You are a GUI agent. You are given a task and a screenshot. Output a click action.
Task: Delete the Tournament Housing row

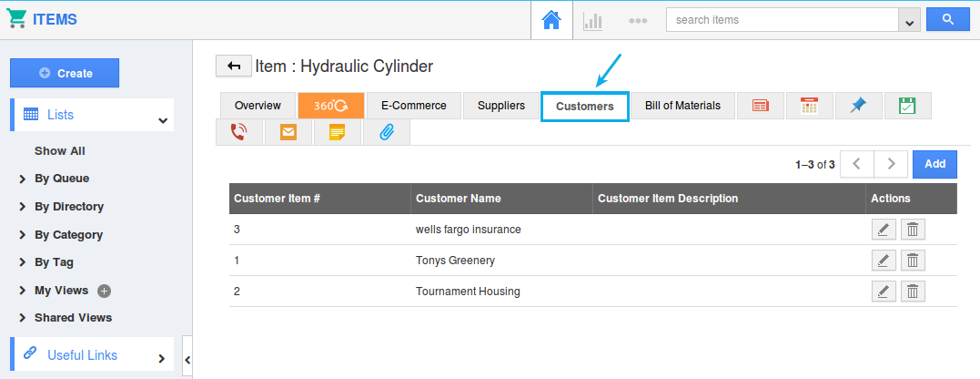point(913,292)
